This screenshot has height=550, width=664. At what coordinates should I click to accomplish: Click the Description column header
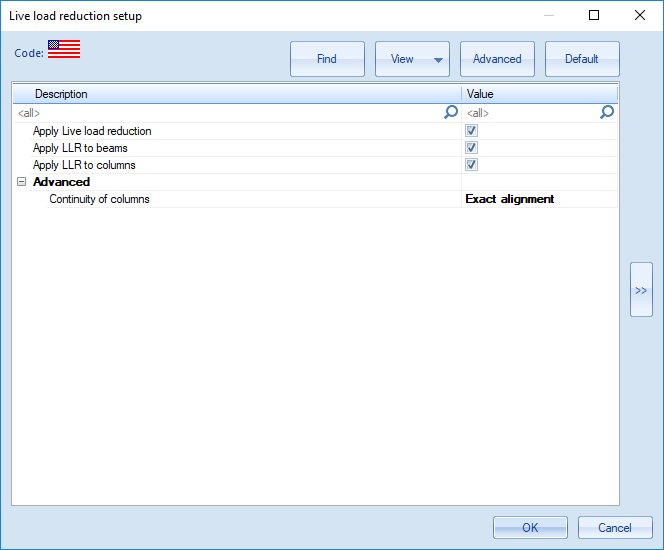click(236, 94)
